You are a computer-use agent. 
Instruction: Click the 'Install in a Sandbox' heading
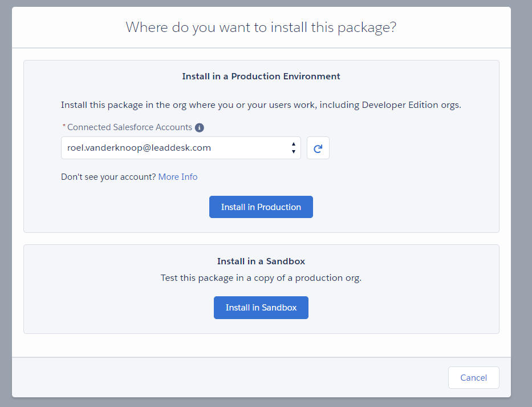tap(261, 261)
